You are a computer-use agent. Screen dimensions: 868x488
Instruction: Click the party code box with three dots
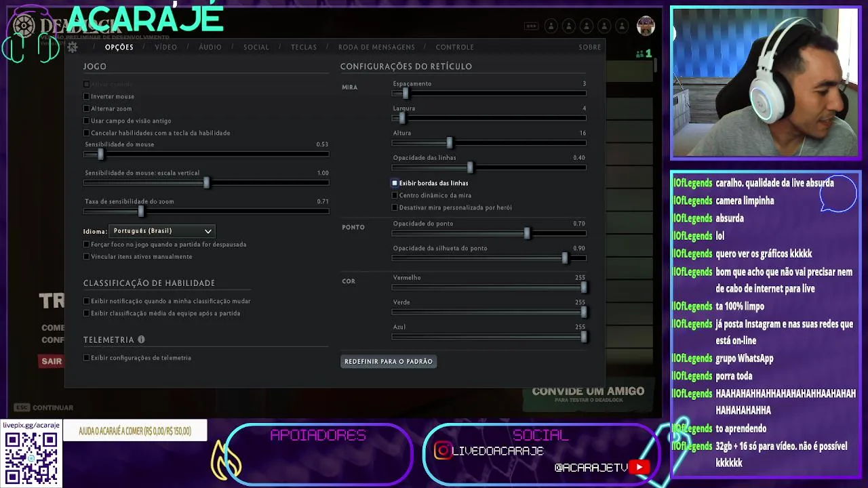coord(531,26)
